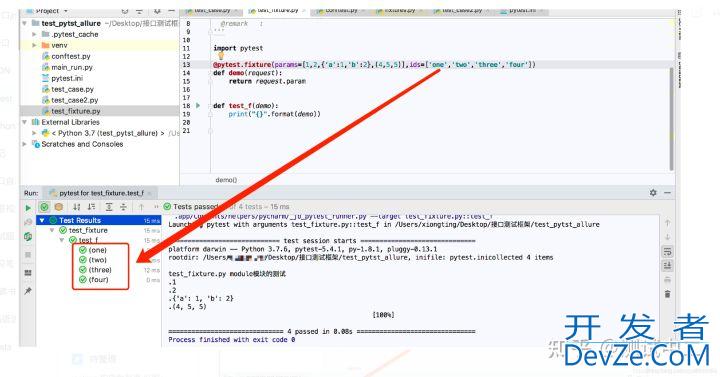Click the Rerun Failed Tests icon

(28, 222)
